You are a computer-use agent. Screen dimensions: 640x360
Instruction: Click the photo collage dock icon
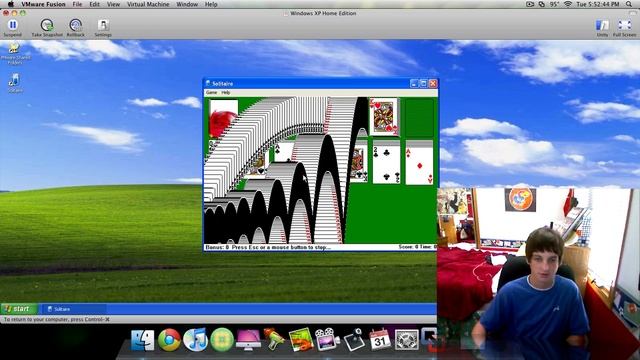coord(301,340)
